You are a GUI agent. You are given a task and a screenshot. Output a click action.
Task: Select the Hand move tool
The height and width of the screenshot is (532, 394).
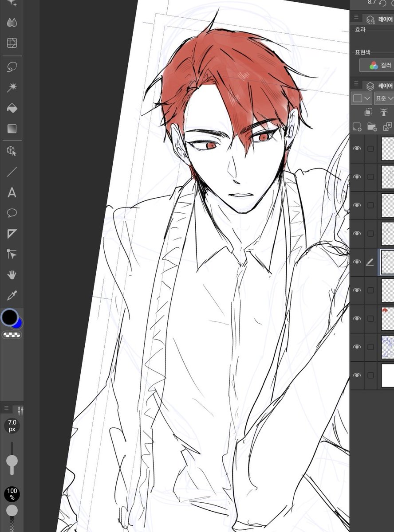[x=12, y=275]
